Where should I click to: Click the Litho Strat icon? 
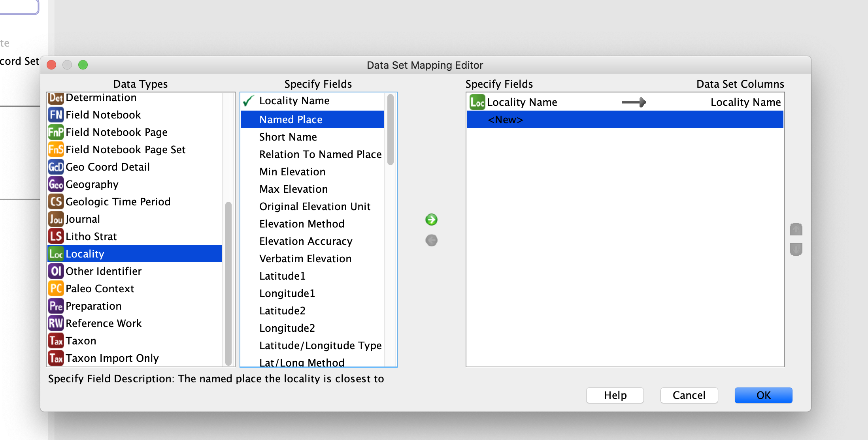point(56,236)
